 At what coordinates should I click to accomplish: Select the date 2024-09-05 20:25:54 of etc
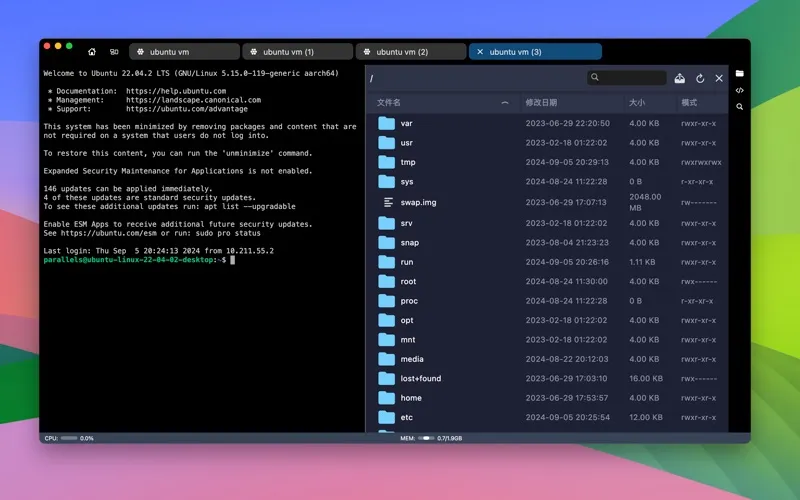[x=567, y=417]
